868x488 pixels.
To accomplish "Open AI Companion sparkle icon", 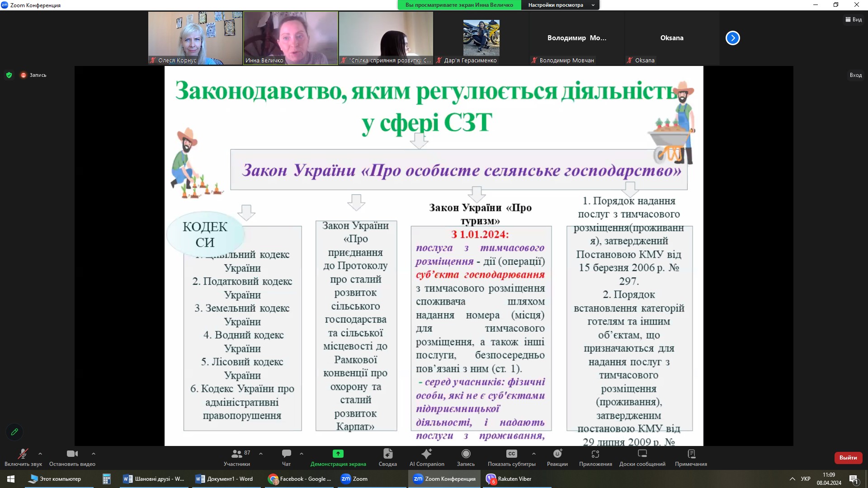I will click(426, 454).
